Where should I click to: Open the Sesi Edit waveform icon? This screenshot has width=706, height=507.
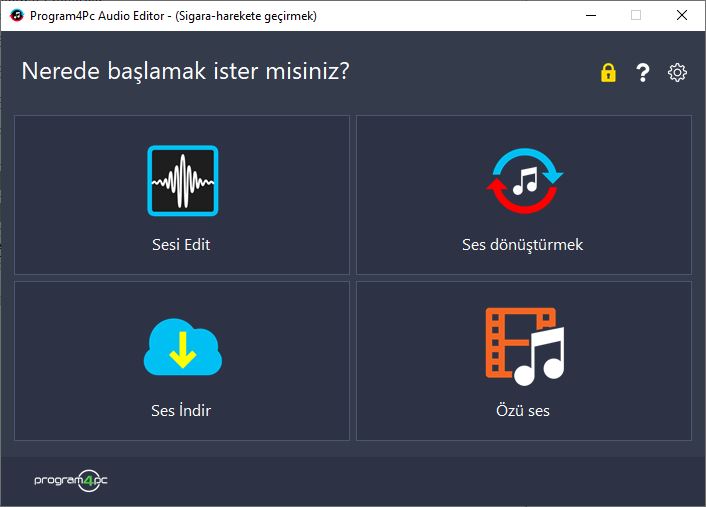click(182, 181)
